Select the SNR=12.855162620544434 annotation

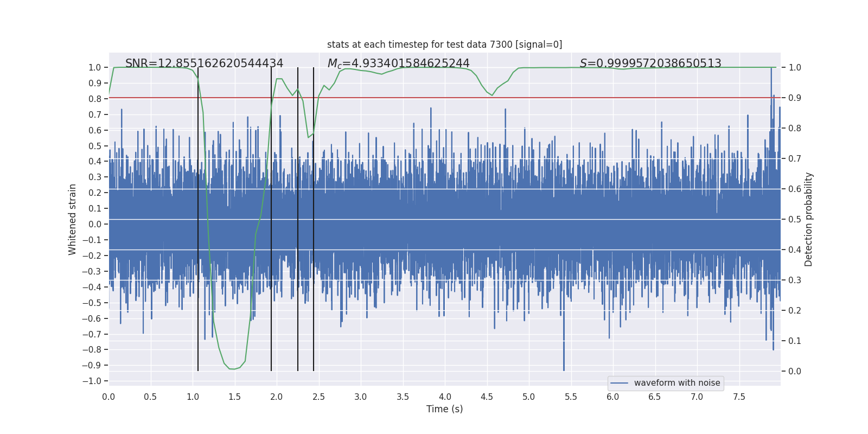(x=204, y=63)
